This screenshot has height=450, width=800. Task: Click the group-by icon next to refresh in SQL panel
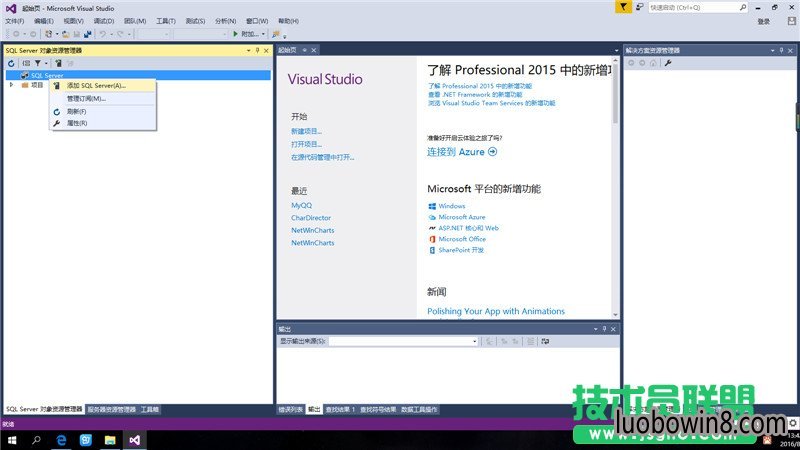tap(26, 63)
